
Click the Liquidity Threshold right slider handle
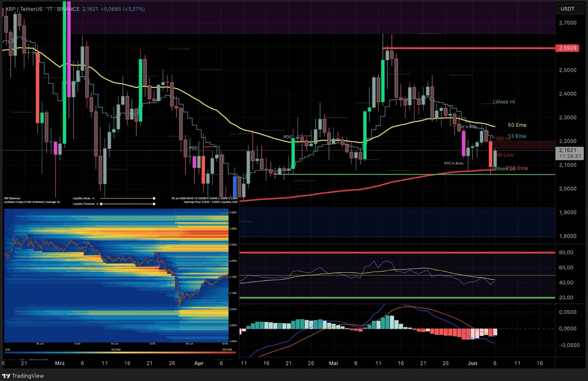154,204
